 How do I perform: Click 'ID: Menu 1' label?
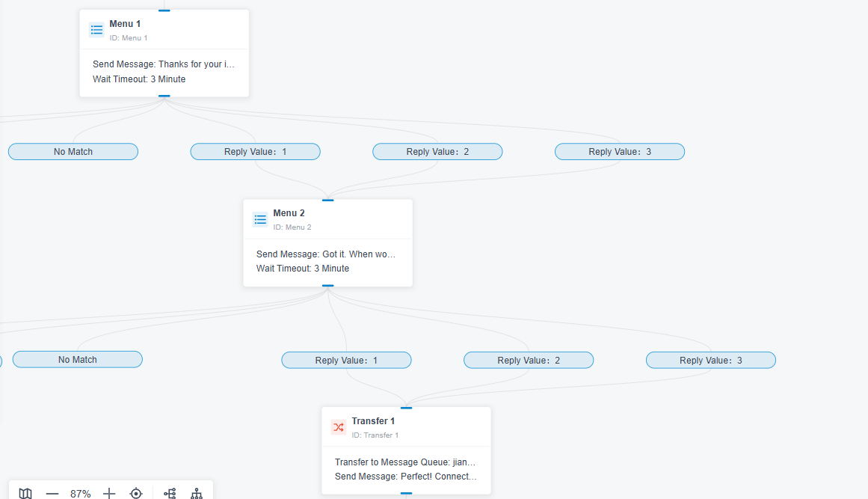click(x=129, y=38)
